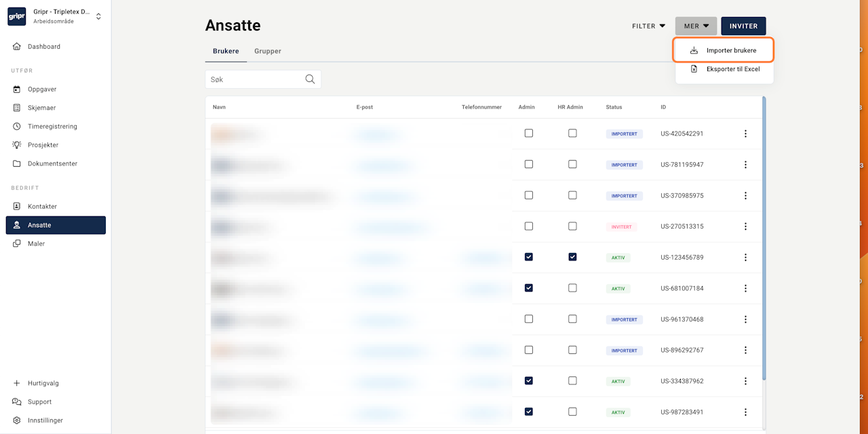Click the Prosjekter lightbulb icon
This screenshot has height=434, width=868.
coord(17,145)
